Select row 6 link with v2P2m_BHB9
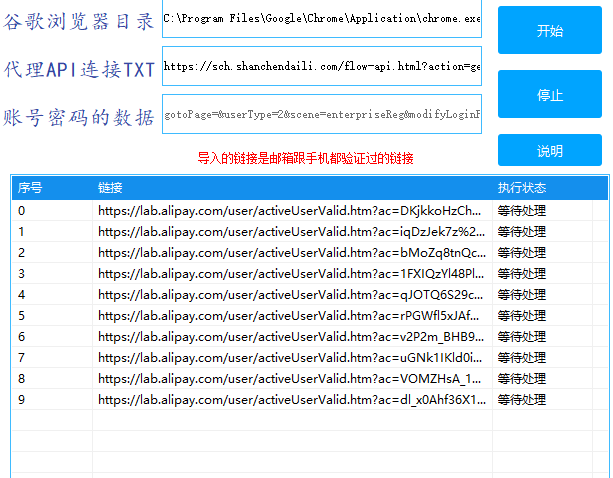Image resolution: width=613 pixels, height=478 pixels. (x=290, y=337)
